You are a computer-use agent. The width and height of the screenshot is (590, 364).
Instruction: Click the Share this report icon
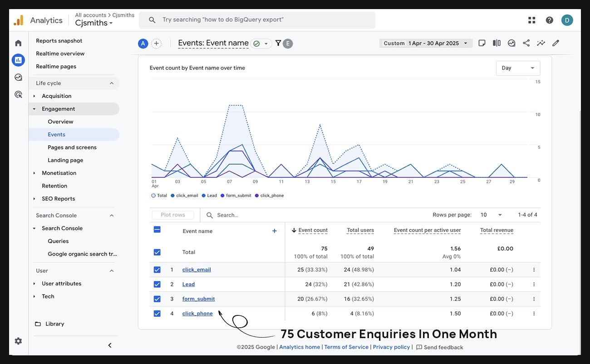[x=526, y=43]
